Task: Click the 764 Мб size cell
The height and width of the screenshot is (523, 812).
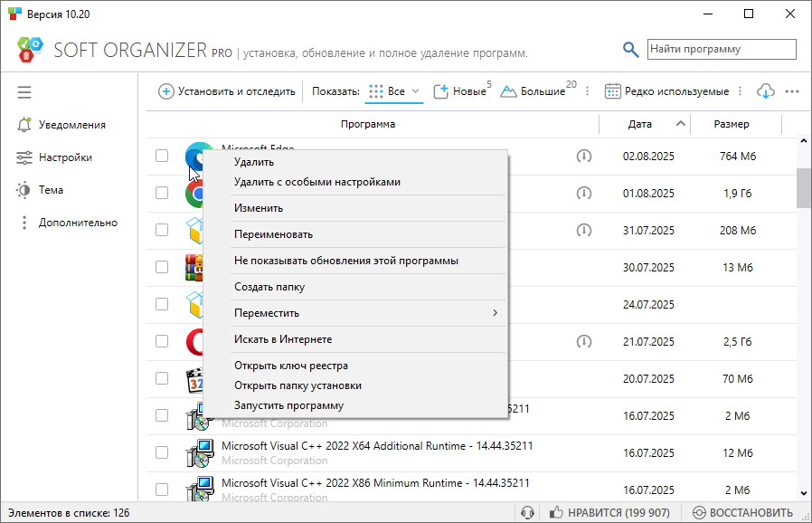Action: tap(738, 156)
